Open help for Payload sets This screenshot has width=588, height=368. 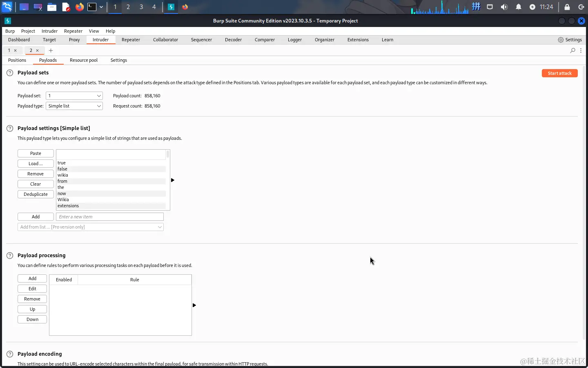tap(10, 73)
